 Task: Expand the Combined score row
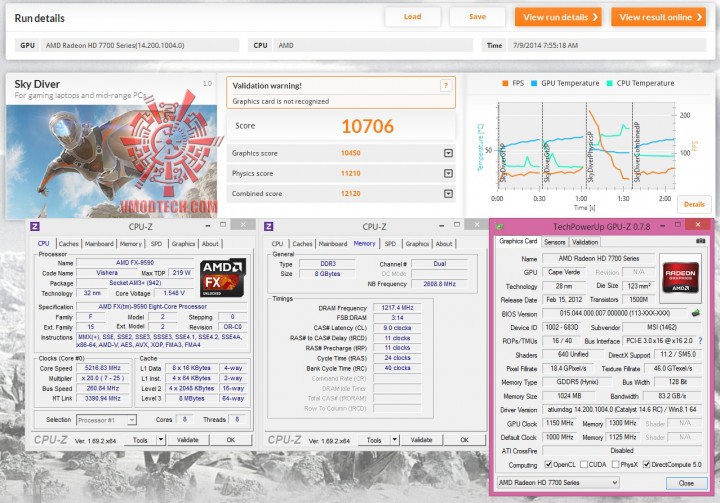coord(449,193)
